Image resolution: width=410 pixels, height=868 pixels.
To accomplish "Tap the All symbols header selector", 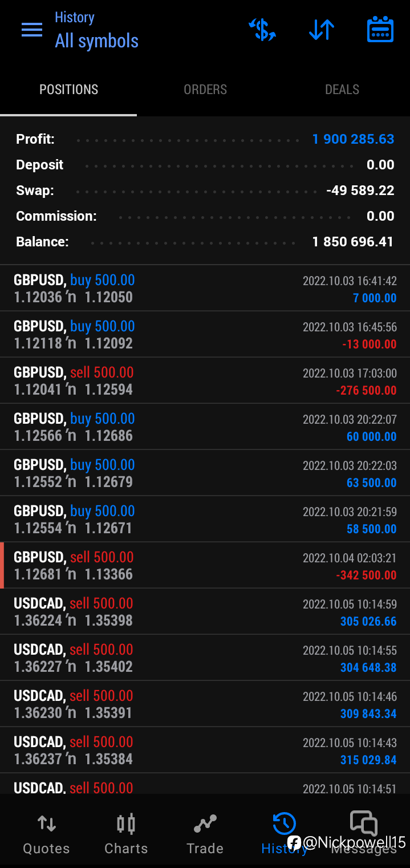I will click(x=96, y=41).
